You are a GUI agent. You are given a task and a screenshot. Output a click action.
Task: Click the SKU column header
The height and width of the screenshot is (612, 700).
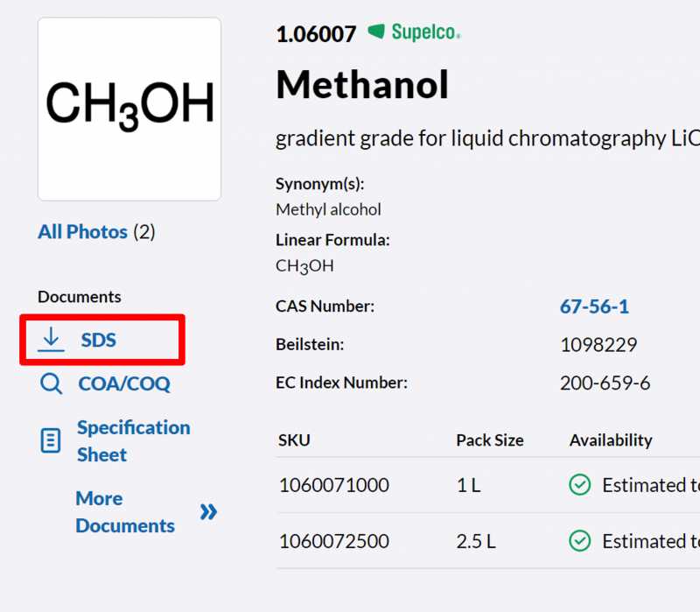click(294, 440)
